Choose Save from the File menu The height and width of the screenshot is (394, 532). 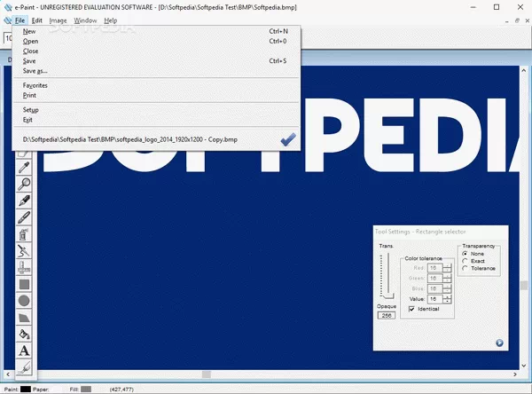tap(156, 61)
